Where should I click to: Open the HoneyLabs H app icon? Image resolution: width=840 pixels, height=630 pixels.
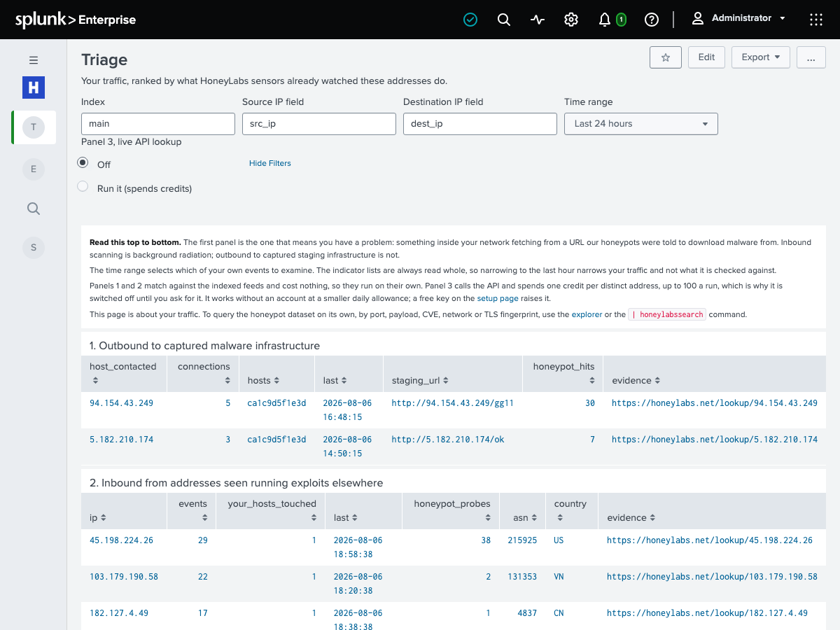click(34, 87)
